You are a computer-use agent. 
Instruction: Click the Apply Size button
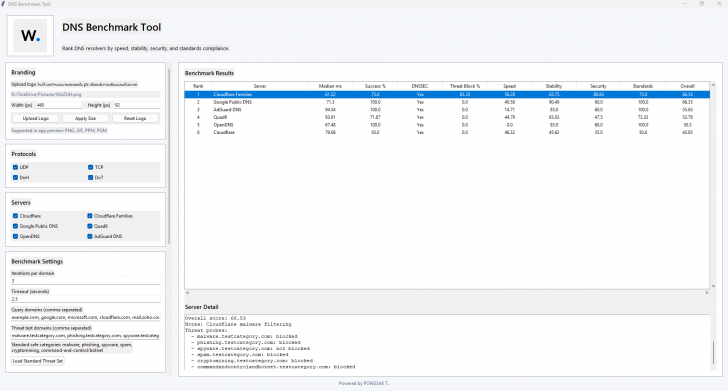pos(85,118)
